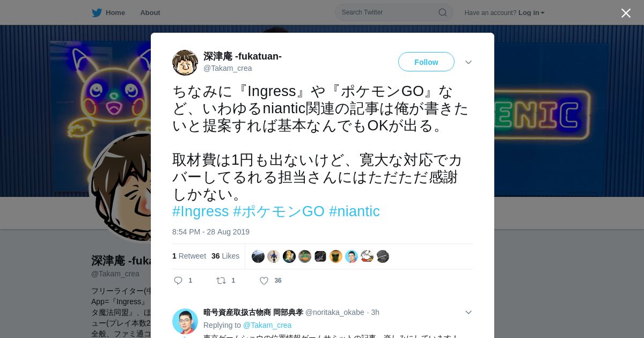The height and width of the screenshot is (338, 644).
Task: Open the 深津庵 author profile avatar
Action: point(185,63)
